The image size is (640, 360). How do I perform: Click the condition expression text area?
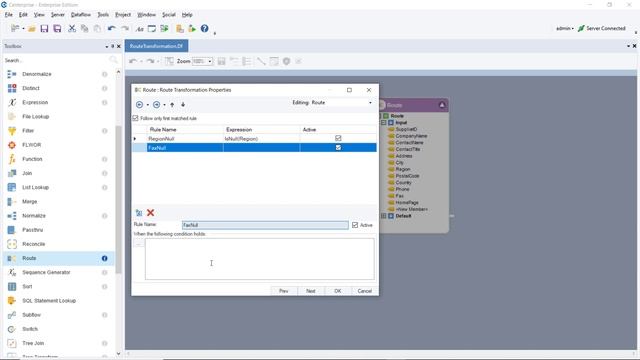(259, 259)
